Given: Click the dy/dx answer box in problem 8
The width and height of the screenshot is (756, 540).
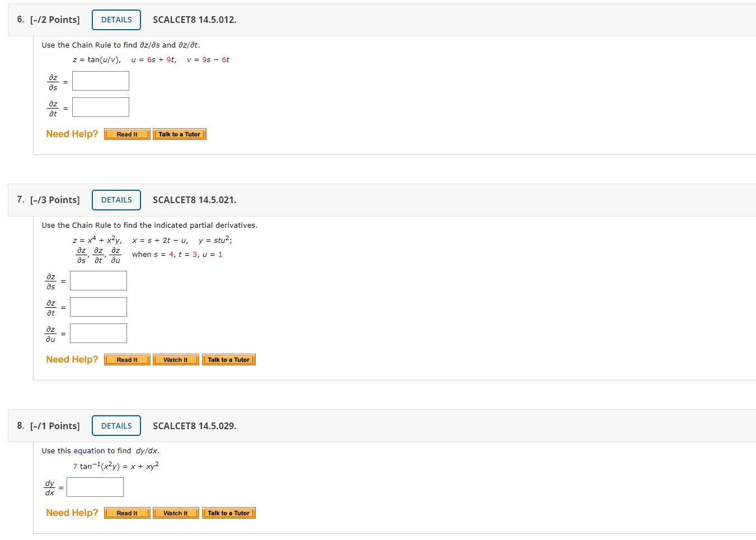Looking at the screenshot, I should coord(95,487).
